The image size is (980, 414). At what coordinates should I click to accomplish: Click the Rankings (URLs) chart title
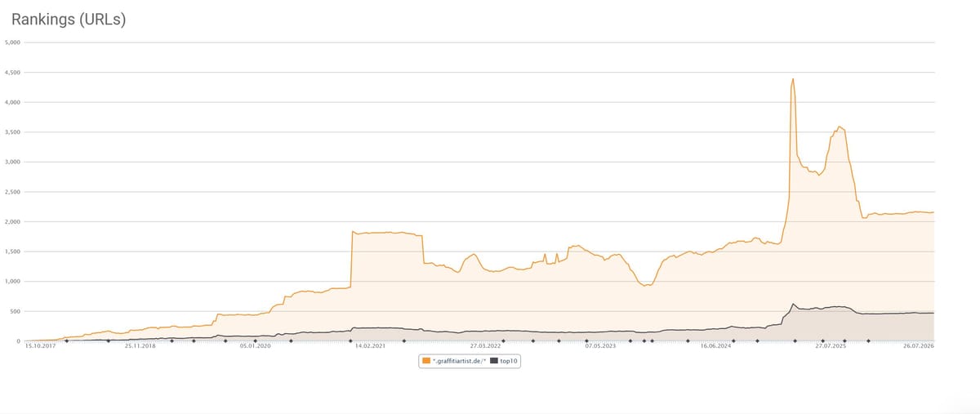(69, 19)
